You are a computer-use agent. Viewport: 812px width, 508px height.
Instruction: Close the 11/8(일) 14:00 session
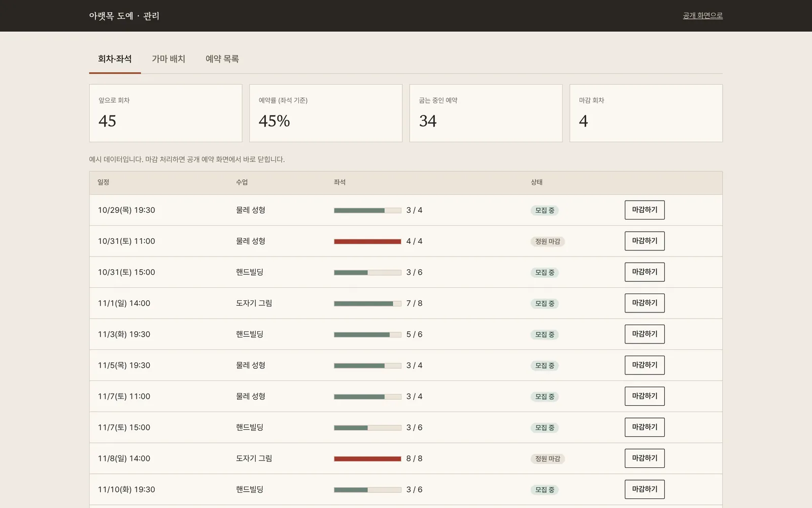point(645,458)
